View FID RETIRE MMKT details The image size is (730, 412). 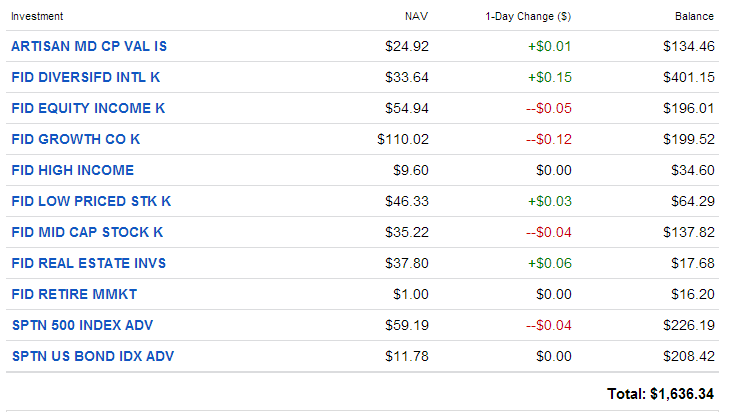point(74,294)
